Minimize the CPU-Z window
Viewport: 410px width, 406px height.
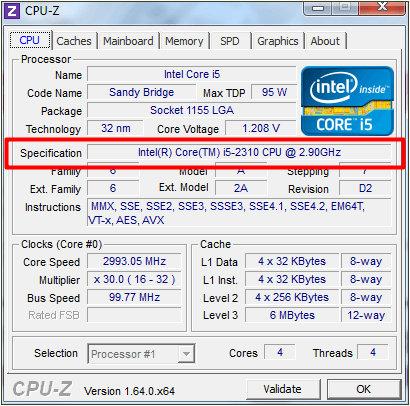click(x=318, y=8)
